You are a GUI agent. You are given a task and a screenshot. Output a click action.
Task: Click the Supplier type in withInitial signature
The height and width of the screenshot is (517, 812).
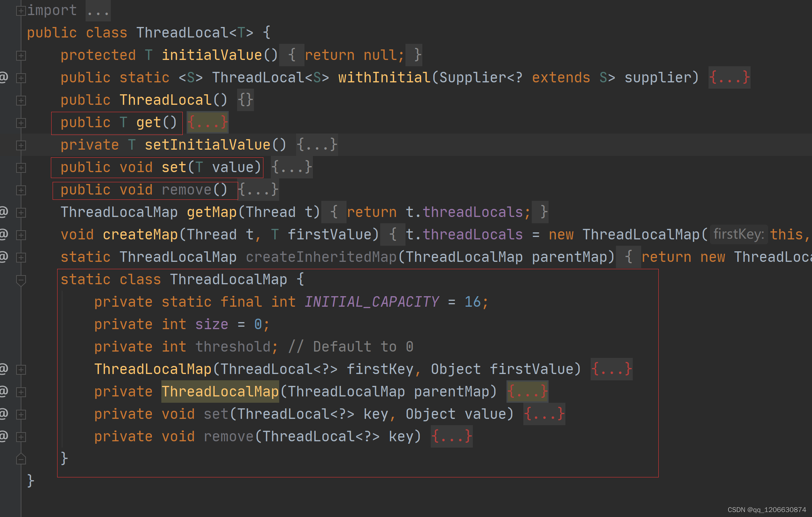(473, 77)
